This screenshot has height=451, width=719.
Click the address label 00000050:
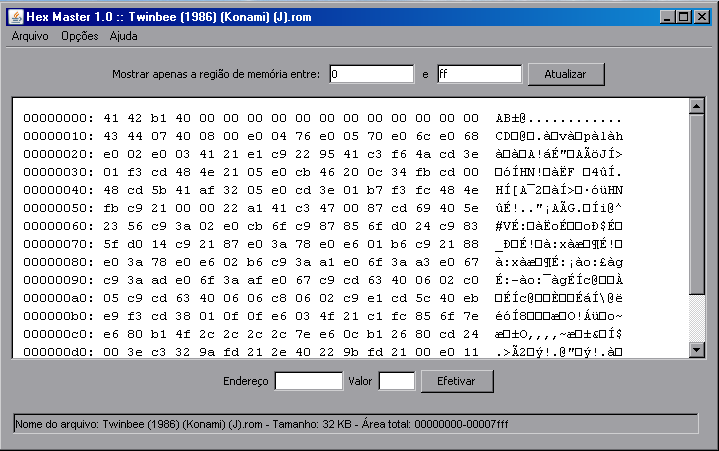(58, 208)
